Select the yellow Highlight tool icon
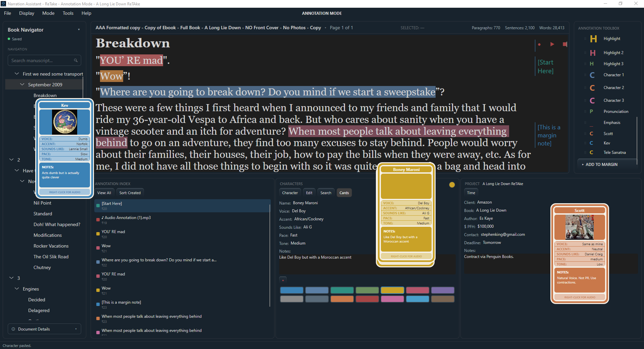 pos(593,39)
